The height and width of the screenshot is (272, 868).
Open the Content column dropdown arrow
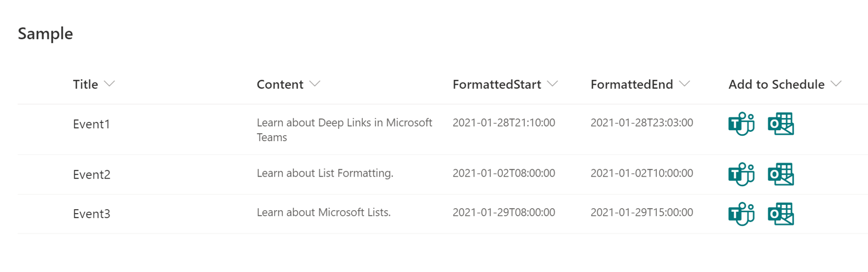tap(315, 84)
